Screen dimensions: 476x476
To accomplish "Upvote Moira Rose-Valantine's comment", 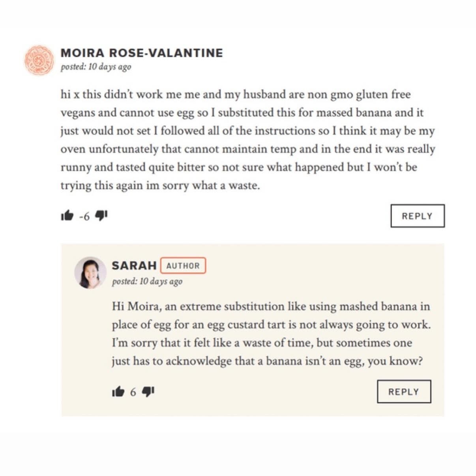I will pyautogui.click(x=67, y=216).
